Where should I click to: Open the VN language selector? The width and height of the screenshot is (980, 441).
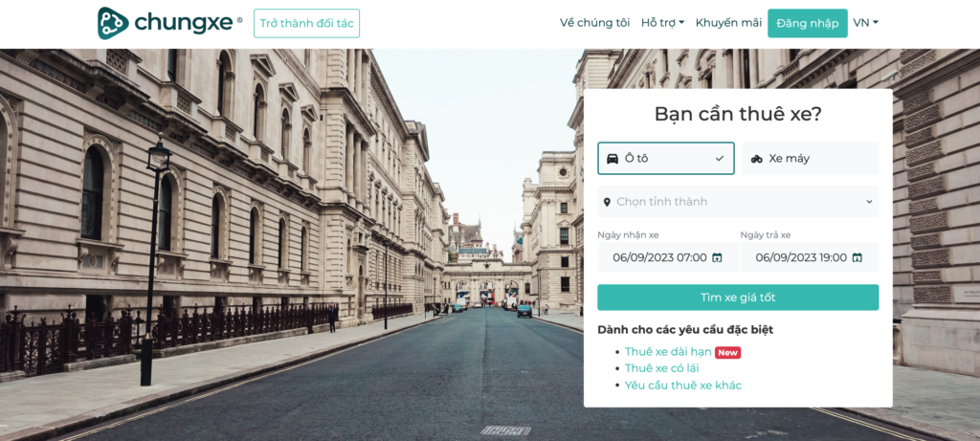(x=865, y=23)
